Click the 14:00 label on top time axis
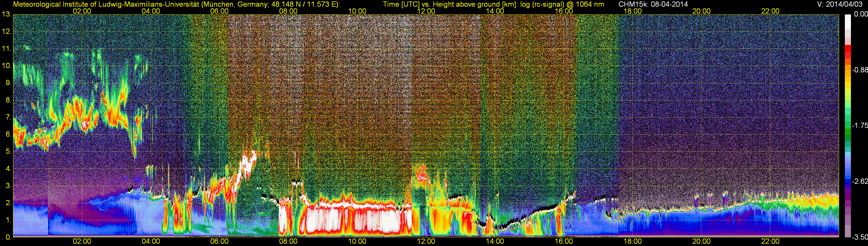Viewport: 868px width, 246px height. tap(495, 11)
